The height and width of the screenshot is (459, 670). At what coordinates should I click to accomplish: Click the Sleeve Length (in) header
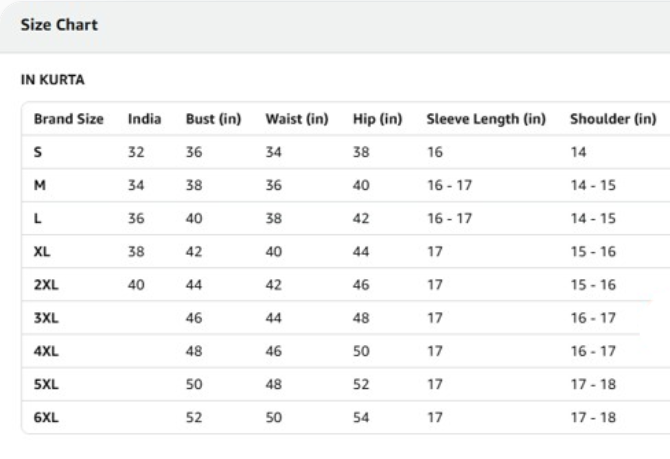tap(486, 119)
